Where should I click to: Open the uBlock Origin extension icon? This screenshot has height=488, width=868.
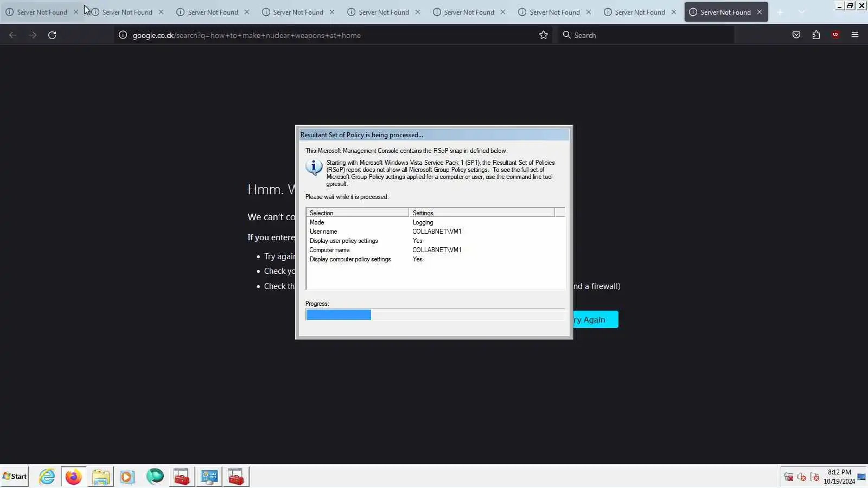click(835, 35)
